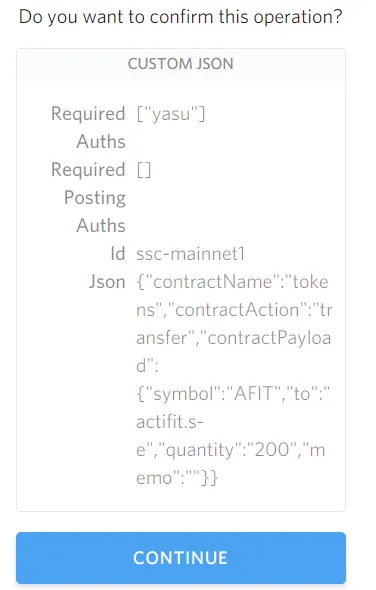The image size is (376, 590).
Task: Click the CUSTOM JSON header bar
Action: (x=181, y=64)
